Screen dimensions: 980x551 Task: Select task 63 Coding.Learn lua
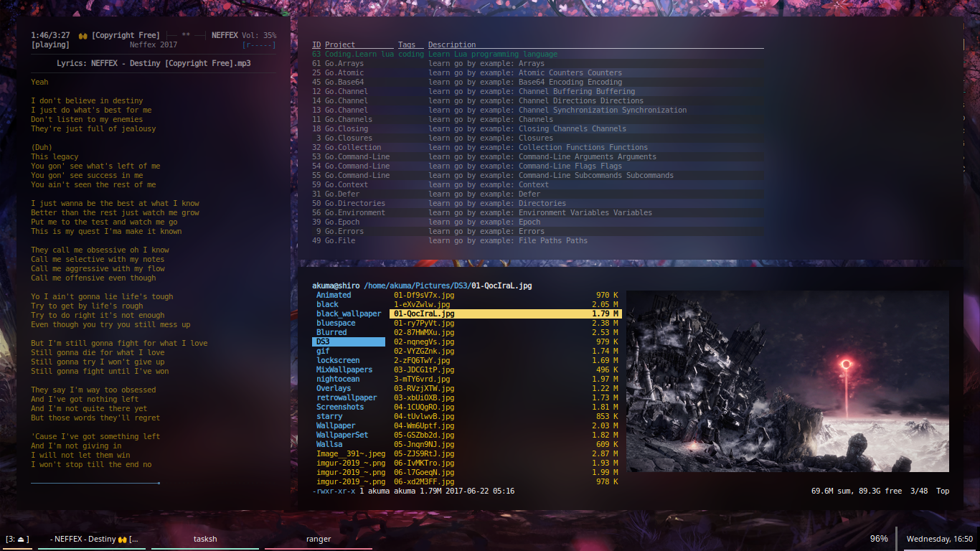537,54
